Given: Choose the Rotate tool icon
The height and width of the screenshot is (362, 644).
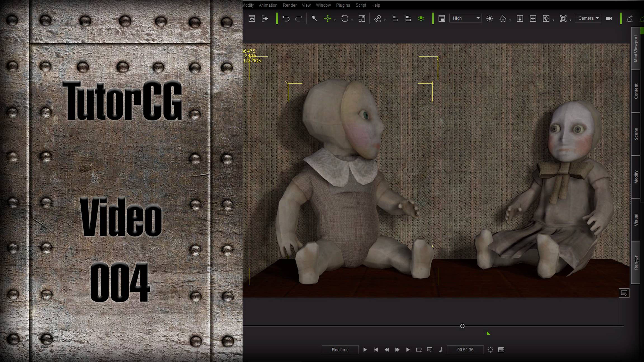Looking at the screenshot, I should 345,18.
